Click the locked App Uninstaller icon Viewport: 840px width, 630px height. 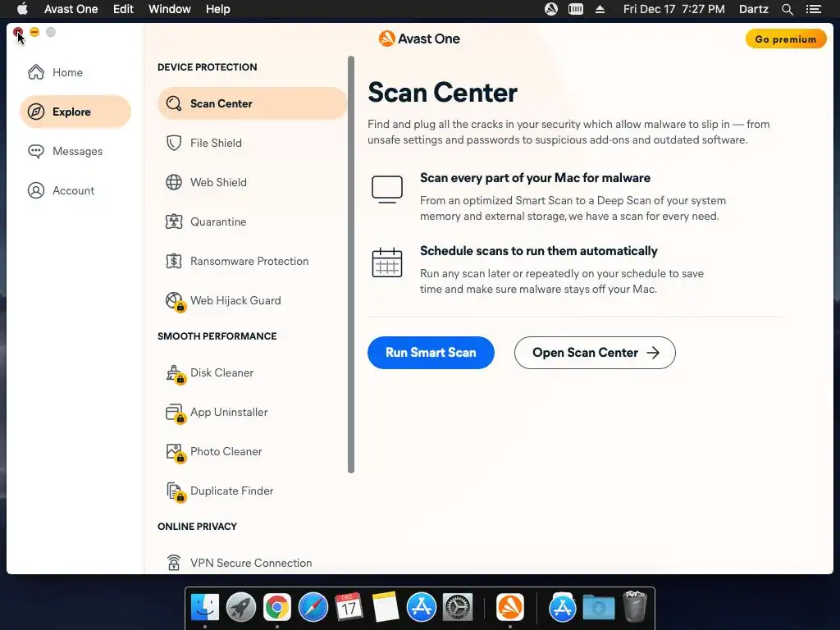click(175, 413)
